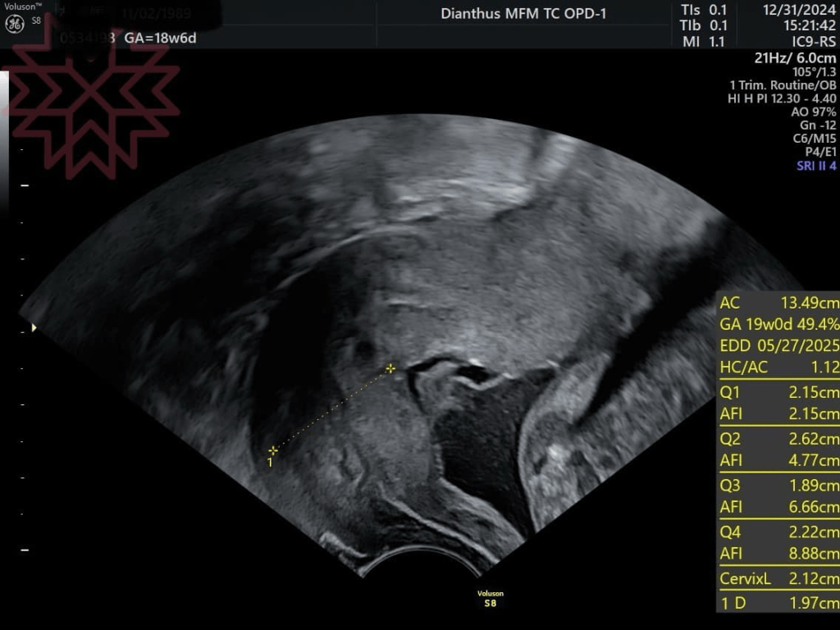The height and width of the screenshot is (630, 840).
Task: Click the 1 Trim. Routine/OB preset label
Action: pos(783,85)
